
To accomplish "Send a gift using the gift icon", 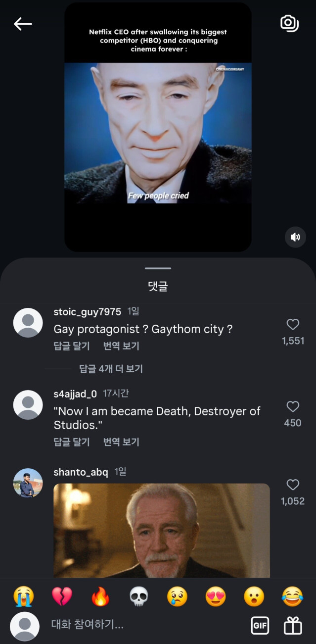I will 292,626.
